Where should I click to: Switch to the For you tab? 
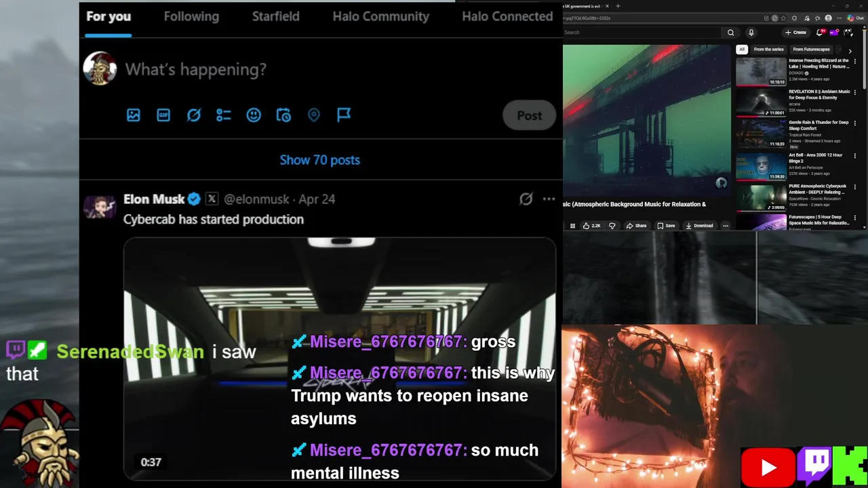point(108,16)
